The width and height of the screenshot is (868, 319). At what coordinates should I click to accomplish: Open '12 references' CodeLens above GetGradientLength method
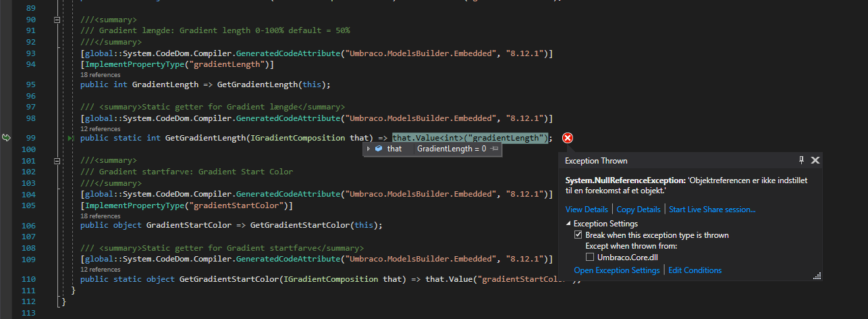click(x=101, y=128)
